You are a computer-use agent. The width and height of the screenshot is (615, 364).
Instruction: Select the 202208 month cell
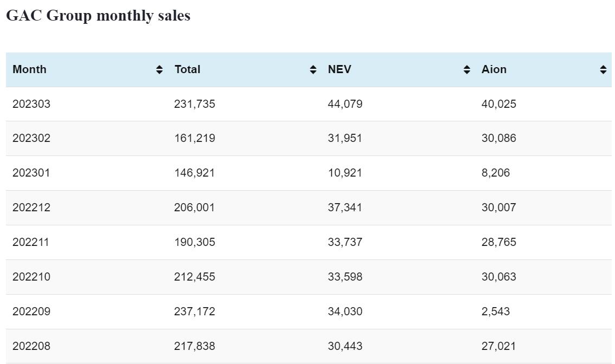point(31,346)
